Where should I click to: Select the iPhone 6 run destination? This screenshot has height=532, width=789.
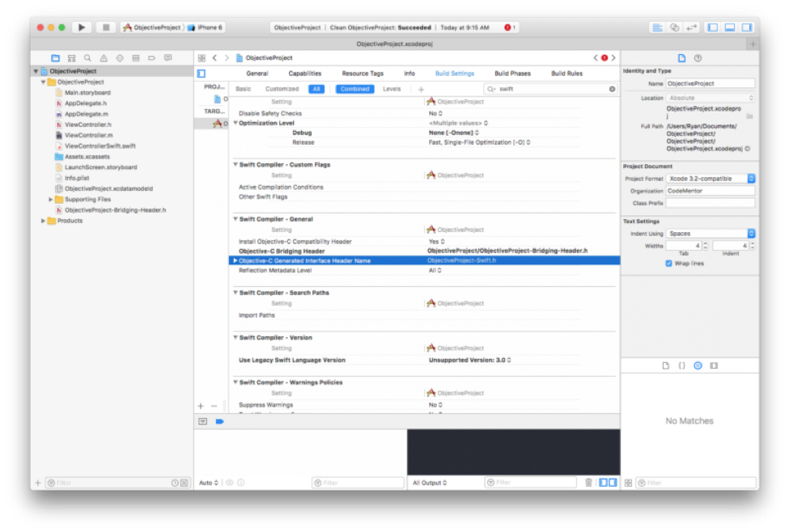(206, 27)
